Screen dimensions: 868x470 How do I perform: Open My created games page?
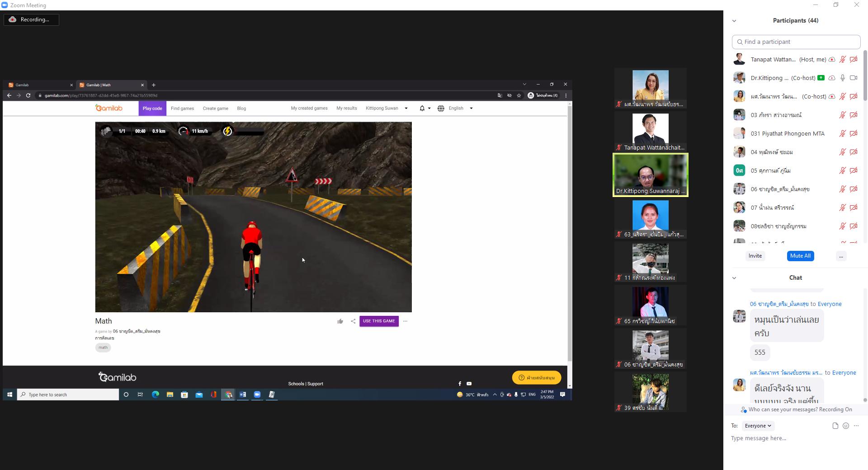pyautogui.click(x=309, y=108)
